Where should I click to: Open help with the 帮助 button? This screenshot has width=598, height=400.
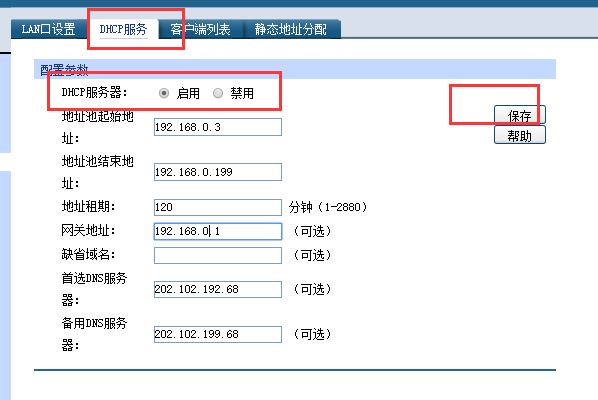519,135
